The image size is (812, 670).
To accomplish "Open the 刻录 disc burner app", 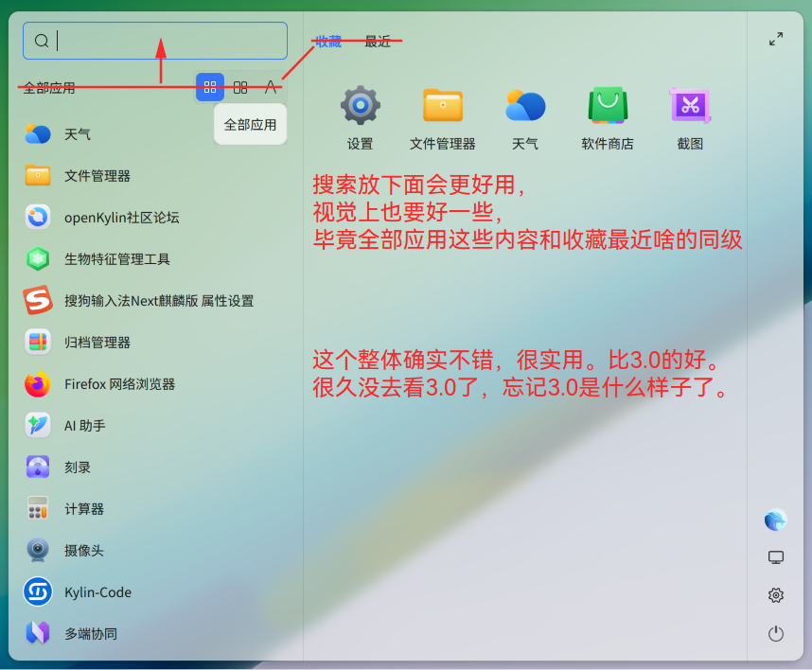I will tap(155, 467).
